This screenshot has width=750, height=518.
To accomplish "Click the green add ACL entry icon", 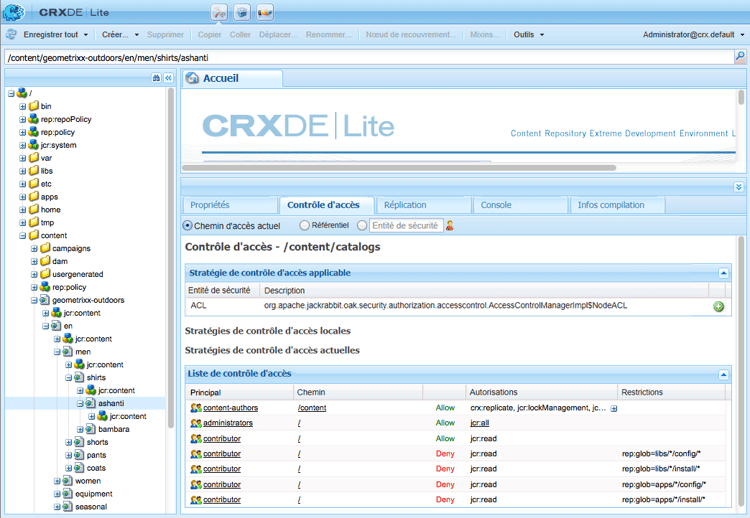I will [x=718, y=307].
